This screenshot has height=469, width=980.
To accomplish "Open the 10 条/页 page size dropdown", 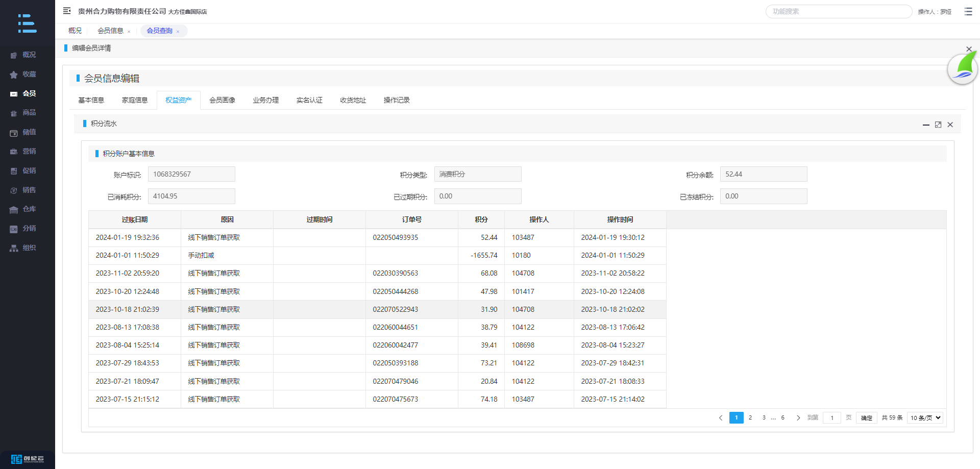I will (x=925, y=417).
